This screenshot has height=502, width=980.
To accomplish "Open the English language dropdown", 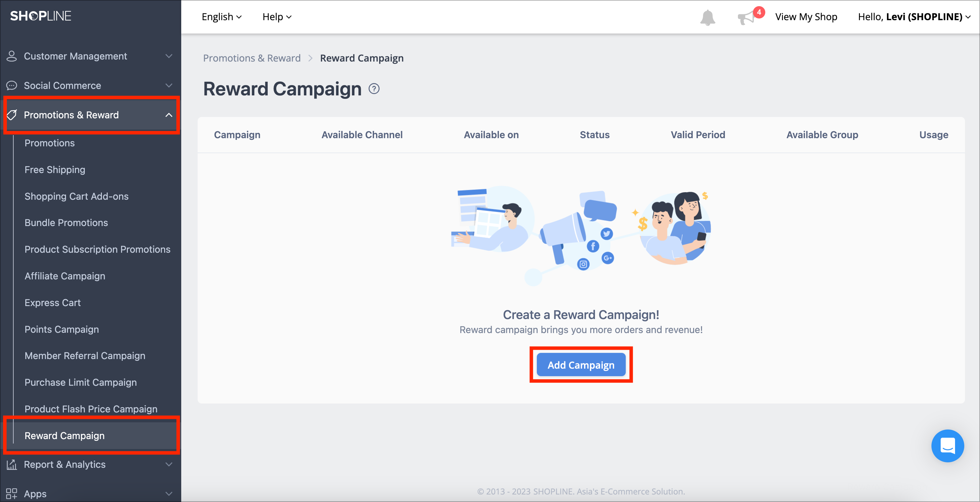I will tap(222, 17).
